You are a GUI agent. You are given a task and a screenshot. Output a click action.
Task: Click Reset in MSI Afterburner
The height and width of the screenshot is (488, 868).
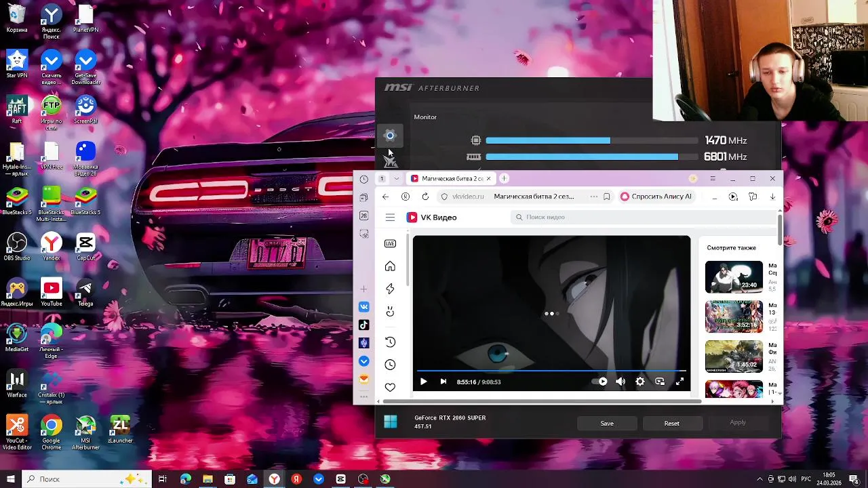(671, 423)
